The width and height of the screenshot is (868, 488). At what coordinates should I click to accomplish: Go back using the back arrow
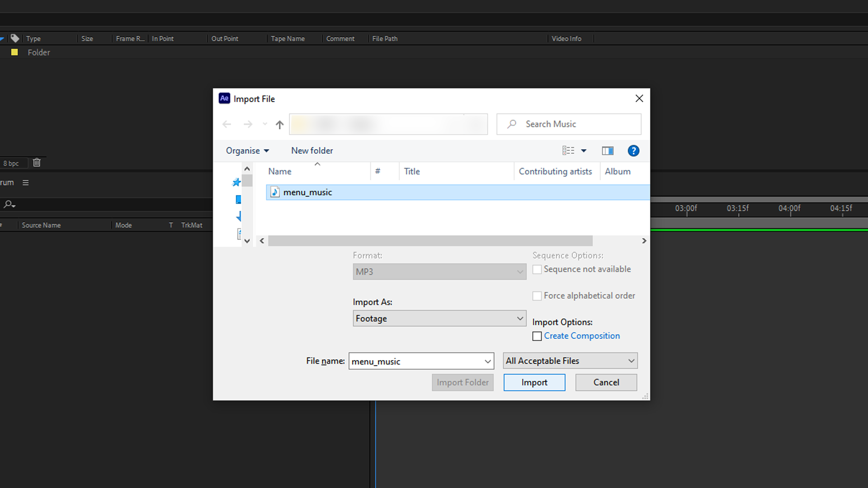227,124
